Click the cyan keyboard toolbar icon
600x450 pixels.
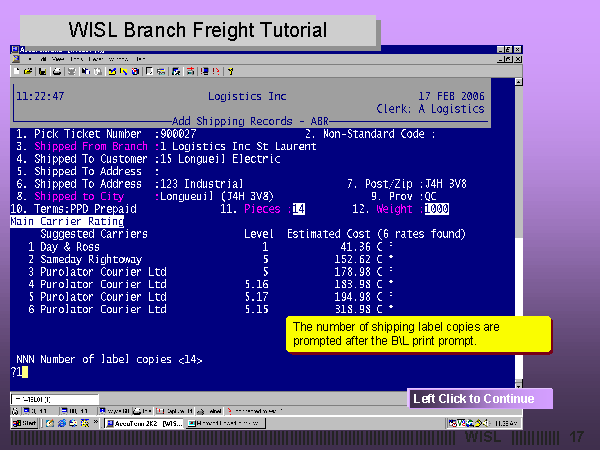[161, 71]
